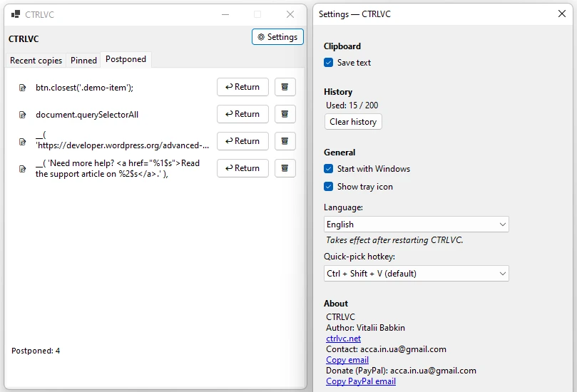Click the 'Need more help?' entry text
Viewport: 577px width, 392px height.
click(x=118, y=168)
